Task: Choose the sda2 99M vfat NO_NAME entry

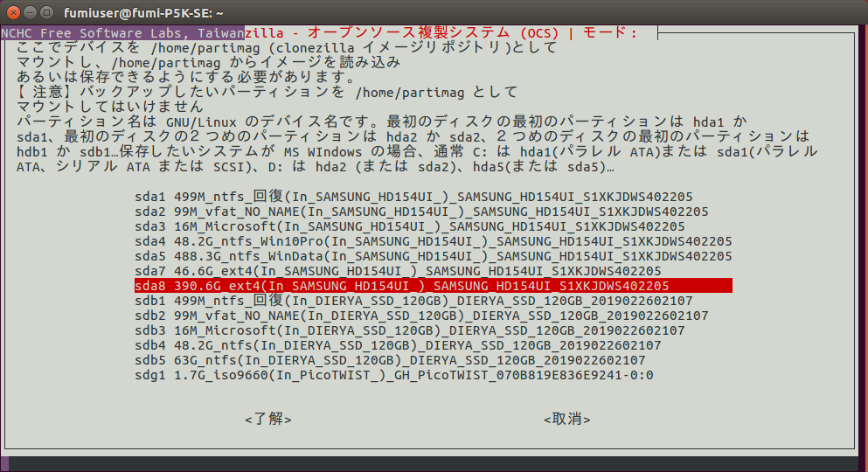Action: pos(421,212)
